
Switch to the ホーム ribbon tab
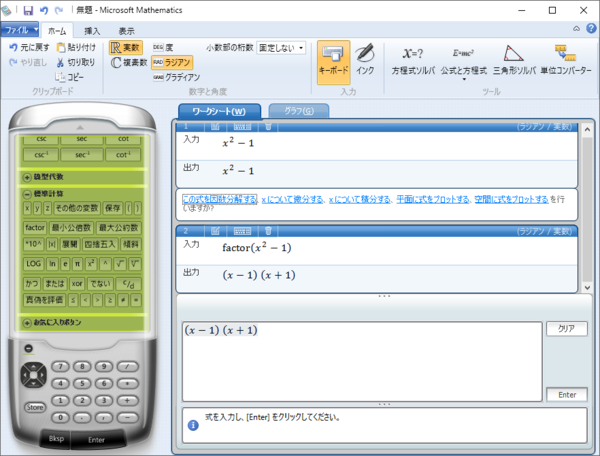pos(57,31)
